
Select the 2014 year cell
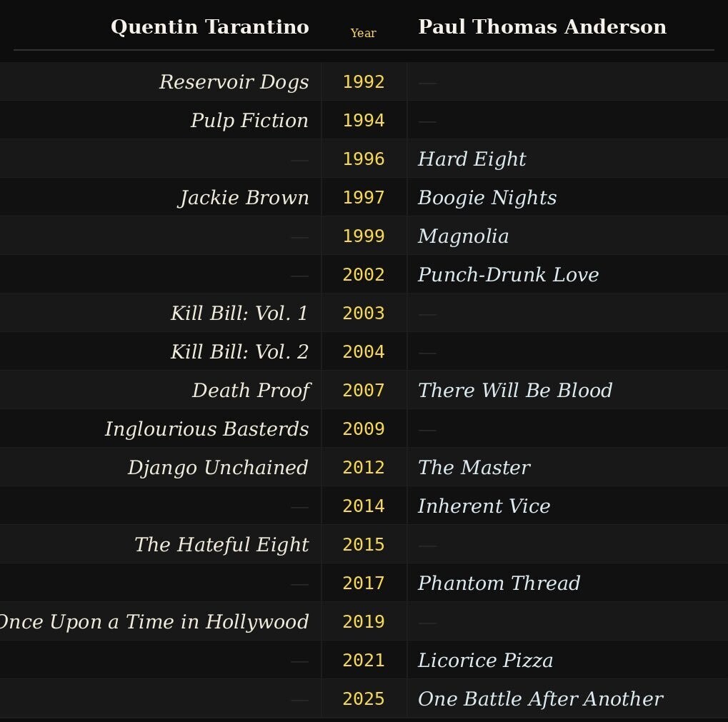[363, 506]
